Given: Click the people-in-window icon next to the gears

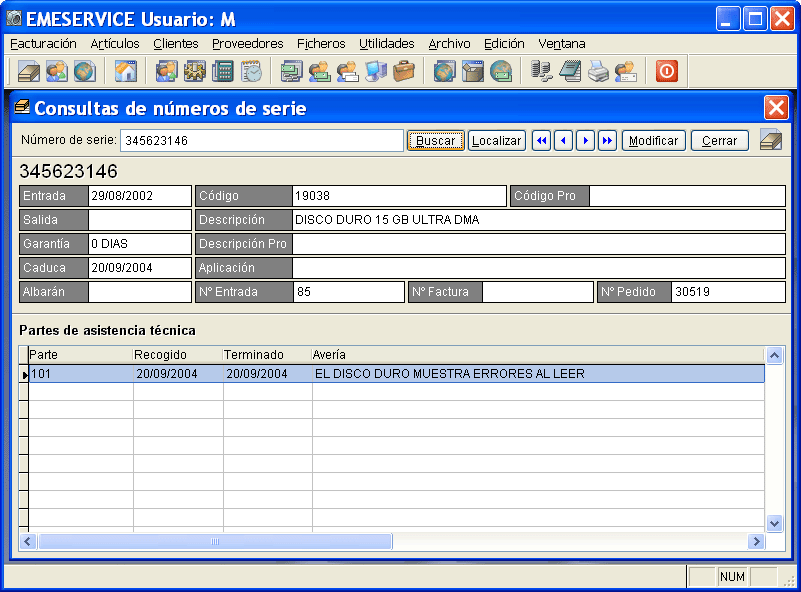Looking at the screenshot, I should click(167, 71).
